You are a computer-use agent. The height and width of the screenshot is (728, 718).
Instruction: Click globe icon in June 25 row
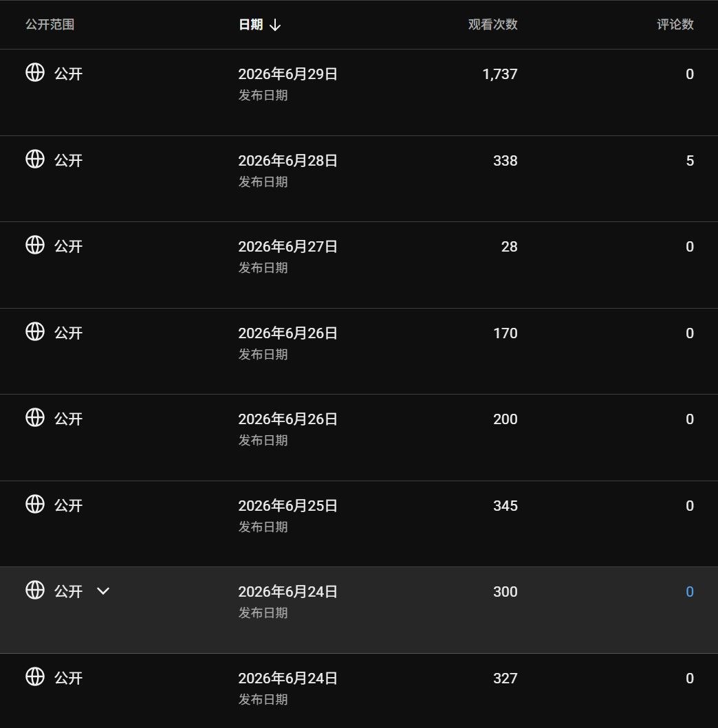point(35,504)
